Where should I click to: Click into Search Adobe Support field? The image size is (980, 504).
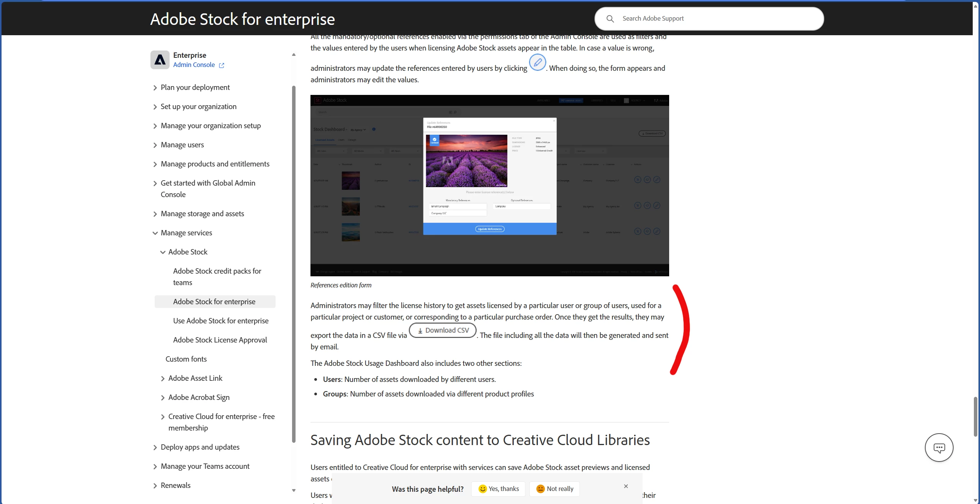[716, 18]
